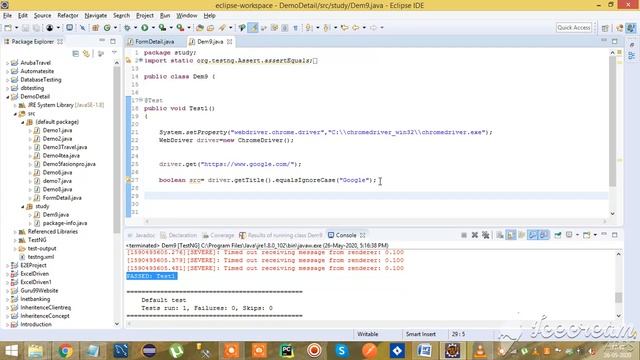This screenshot has width=640, height=360.
Task: Open the Debug button dropdown arrow
Action: 135,28
